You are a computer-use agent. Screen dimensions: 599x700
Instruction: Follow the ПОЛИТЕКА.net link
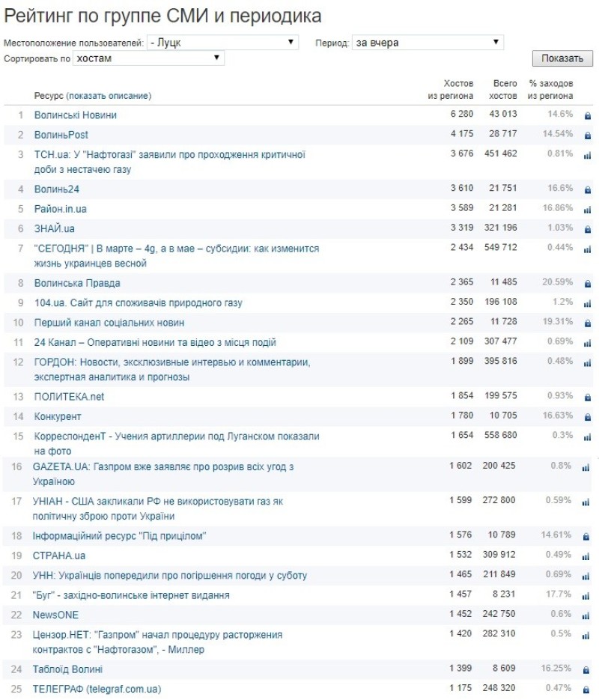70,397
